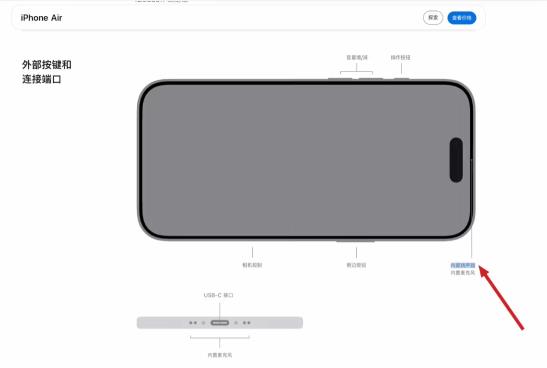Click the blue 查看价格 button

462,18
